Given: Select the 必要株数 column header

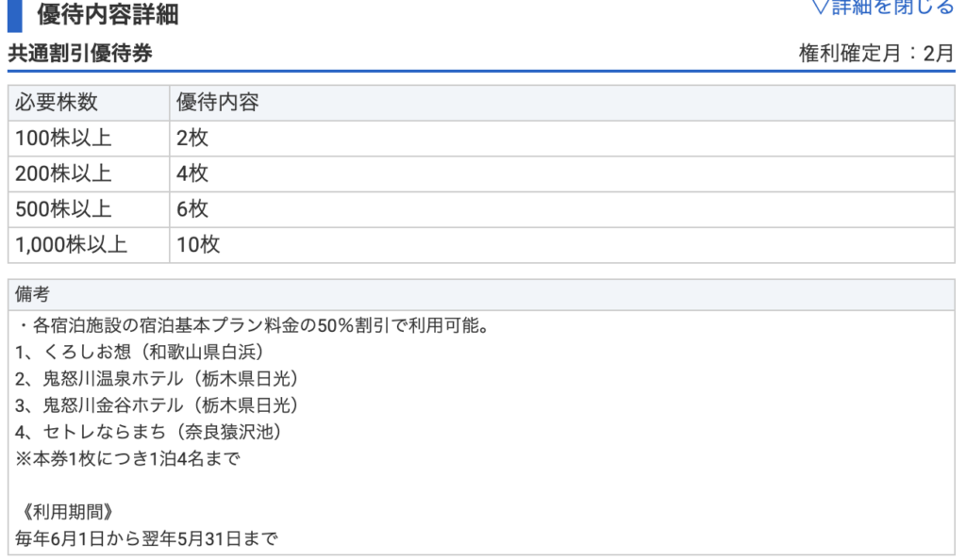Looking at the screenshot, I should pos(57,103).
